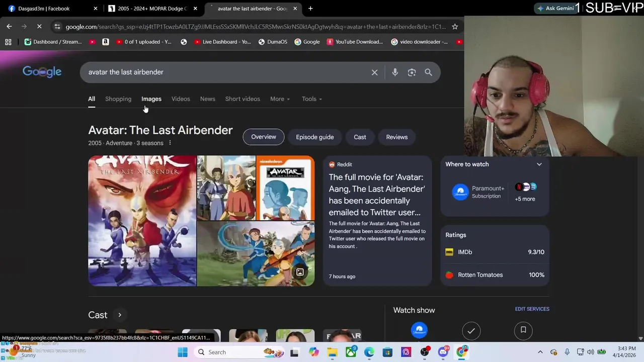This screenshot has height=362, width=644.
Task: Open the video downloader bookmark
Action: coord(419,42)
